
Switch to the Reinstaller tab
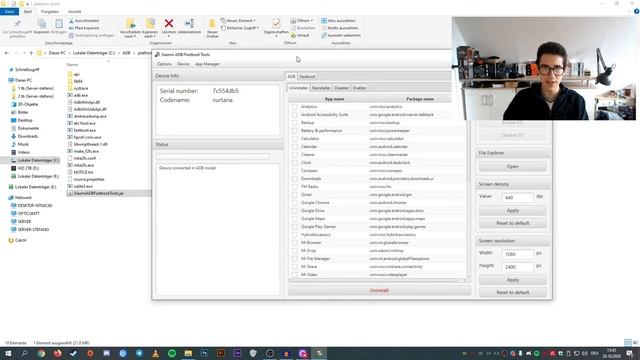tap(321, 88)
